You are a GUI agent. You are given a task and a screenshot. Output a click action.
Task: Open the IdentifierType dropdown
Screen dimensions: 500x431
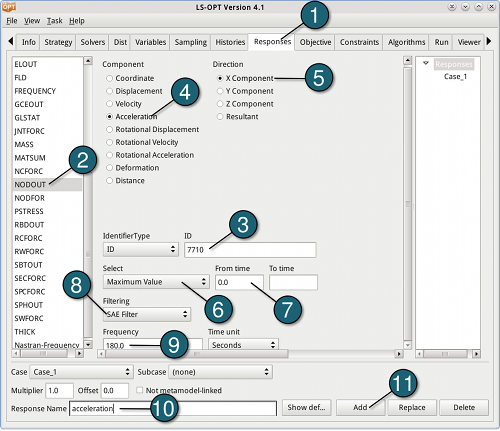point(140,249)
